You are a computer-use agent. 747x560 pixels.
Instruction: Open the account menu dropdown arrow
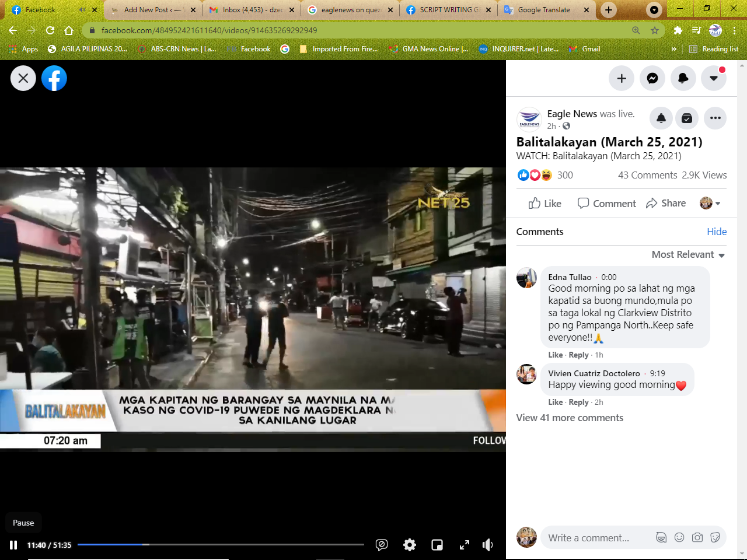point(714,78)
